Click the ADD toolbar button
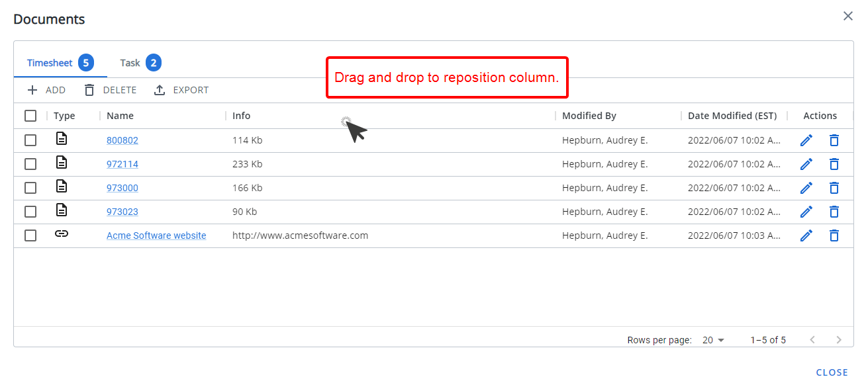868x381 pixels. (x=46, y=90)
